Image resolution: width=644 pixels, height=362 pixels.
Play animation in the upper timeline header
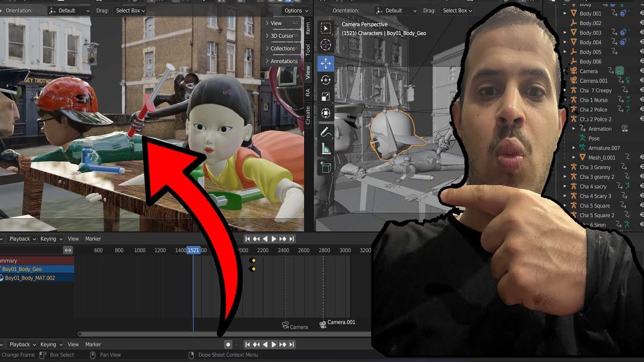[274, 239]
